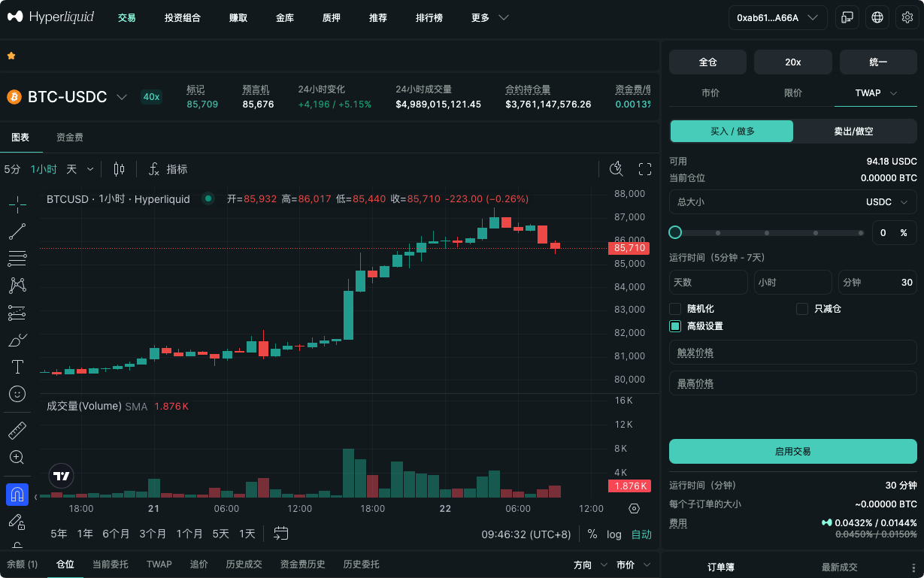
Task: Open the 市价 dropdown in positions bar
Action: (633, 564)
